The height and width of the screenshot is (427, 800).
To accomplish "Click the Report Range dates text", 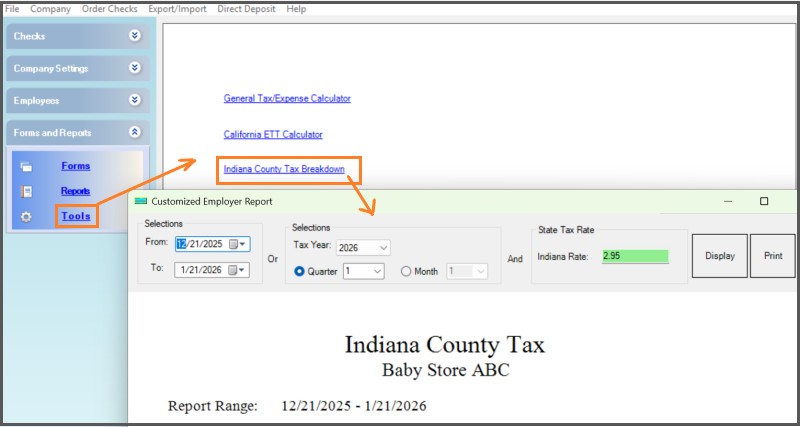I will click(354, 406).
